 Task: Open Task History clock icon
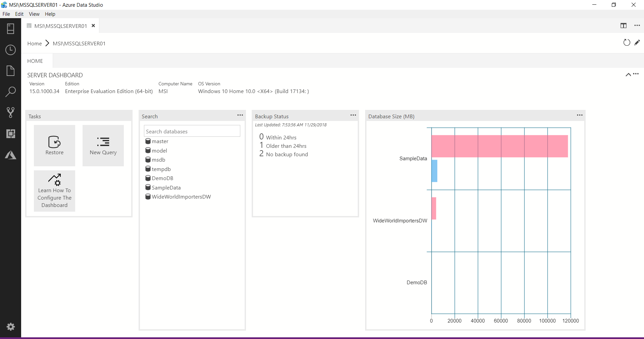(10, 50)
